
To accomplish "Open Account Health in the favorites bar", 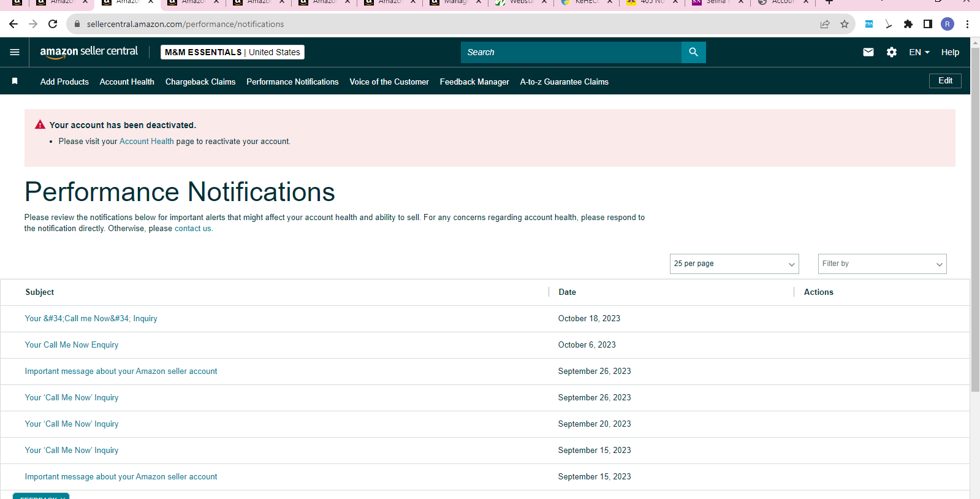I will tap(127, 82).
